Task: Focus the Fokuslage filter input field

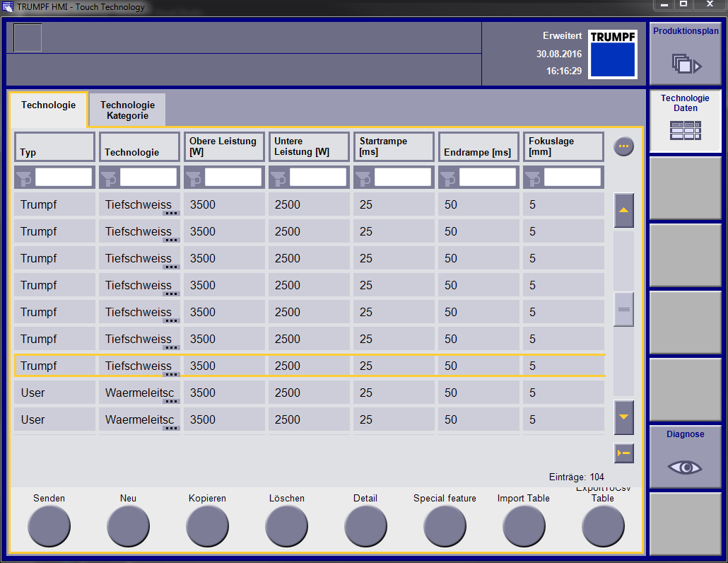Action: pyautogui.click(x=573, y=178)
